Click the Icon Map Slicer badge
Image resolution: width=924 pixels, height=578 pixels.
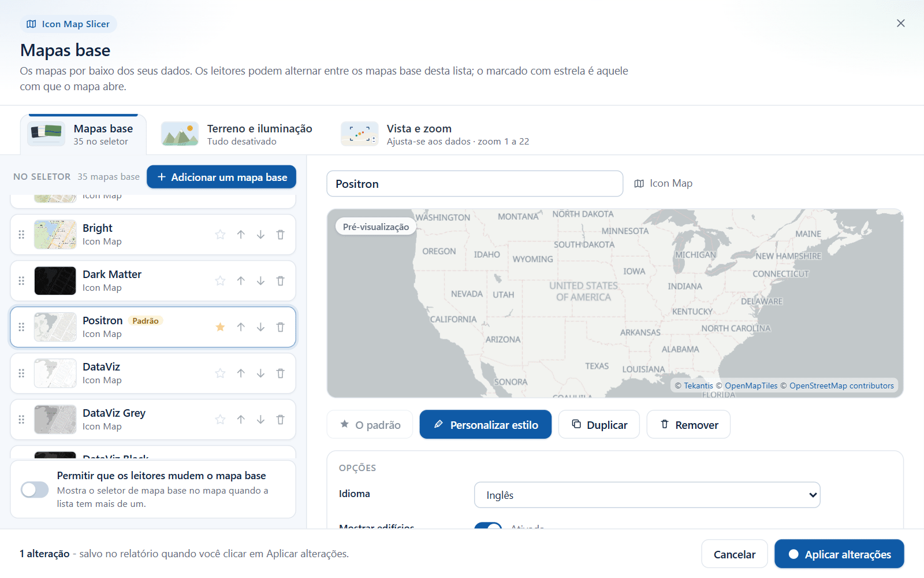68,24
